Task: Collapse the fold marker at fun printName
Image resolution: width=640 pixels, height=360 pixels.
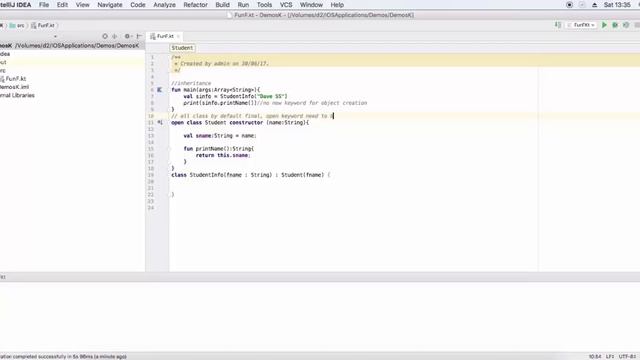Action: (169, 149)
